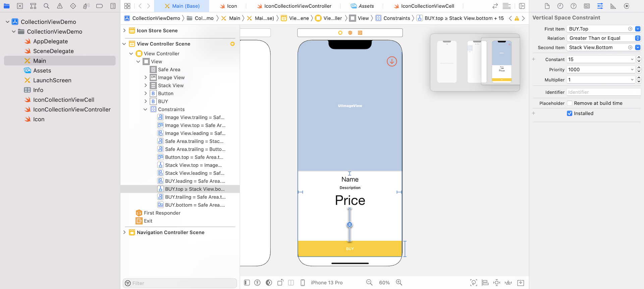
Task: Click the constraint Identifier text field
Action: pyautogui.click(x=603, y=92)
